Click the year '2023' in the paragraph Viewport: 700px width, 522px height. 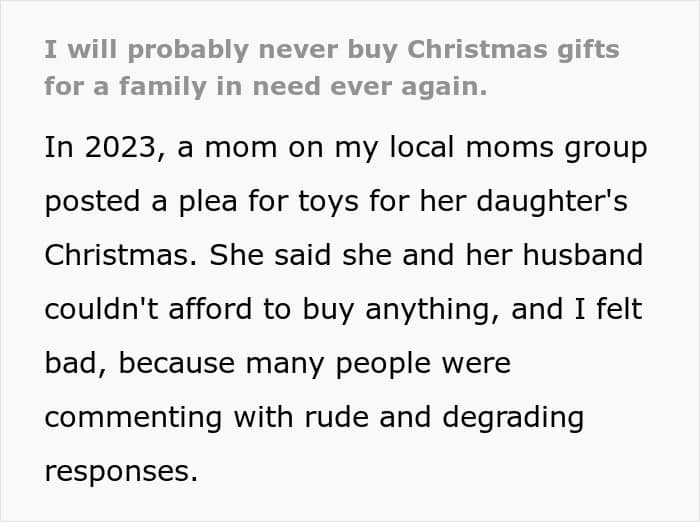click(121, 147)
